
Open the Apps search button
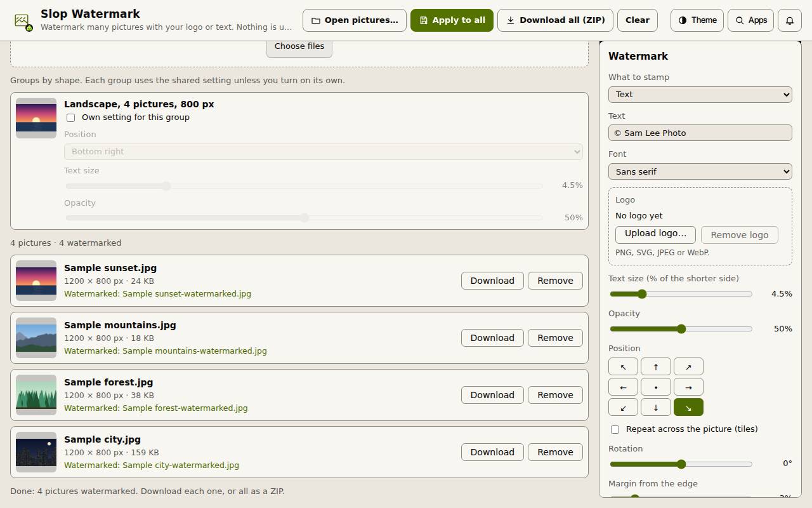click(x=751, y=20)
